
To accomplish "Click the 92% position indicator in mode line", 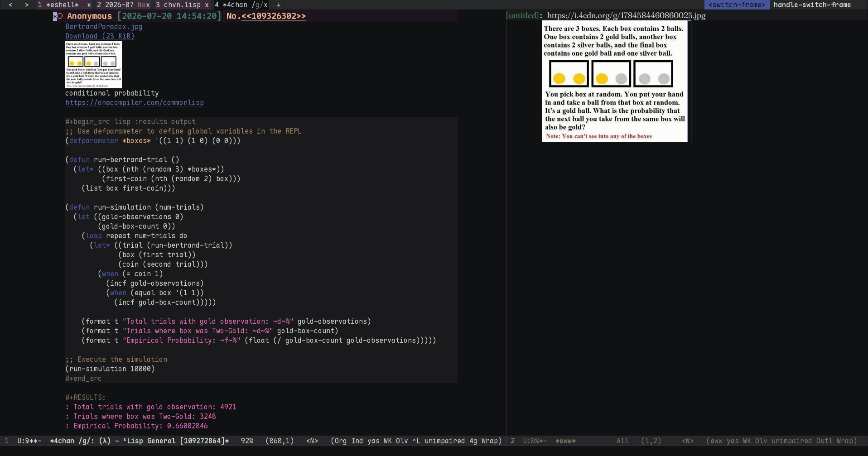I will coord(247,441).
